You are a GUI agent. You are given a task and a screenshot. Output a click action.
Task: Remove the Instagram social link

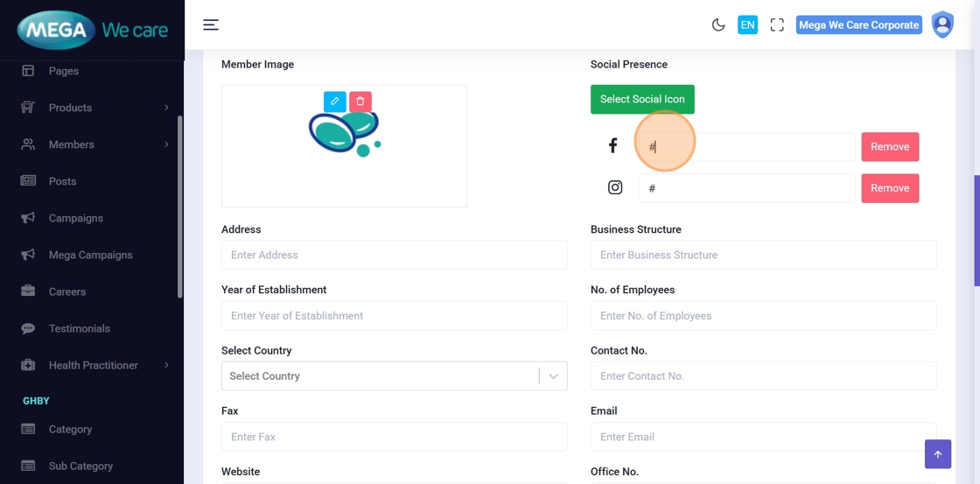890,188
